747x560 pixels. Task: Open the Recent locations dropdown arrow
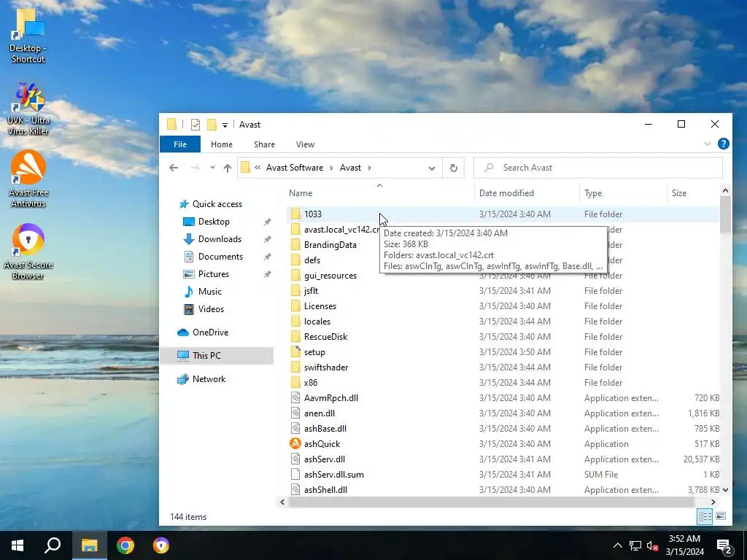tap(212, 168)
